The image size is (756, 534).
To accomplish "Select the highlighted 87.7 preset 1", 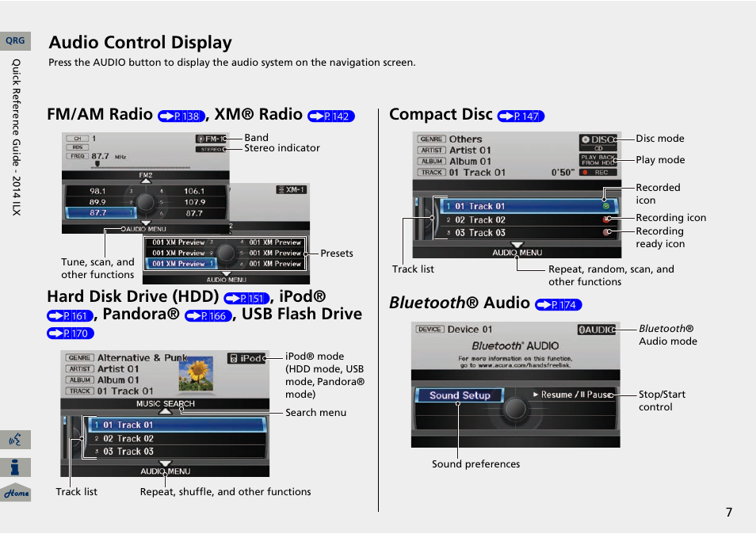I will click(100, 212).
